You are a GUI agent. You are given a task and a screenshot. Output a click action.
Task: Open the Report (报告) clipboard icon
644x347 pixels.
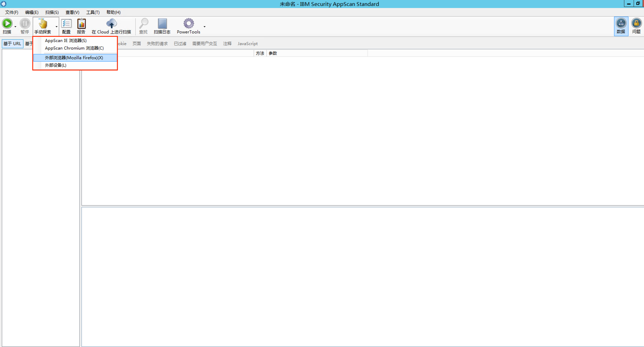[81, 24]
